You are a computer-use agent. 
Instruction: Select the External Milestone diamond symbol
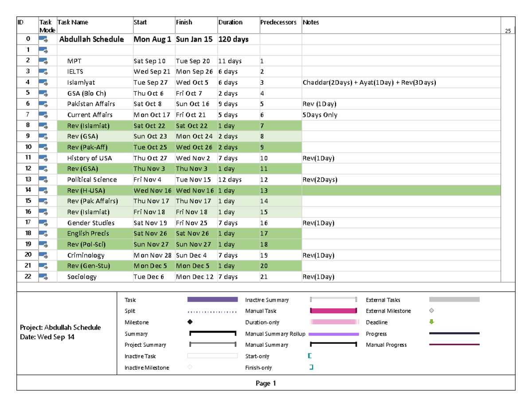pyautogui.click(x=431, y=311)
